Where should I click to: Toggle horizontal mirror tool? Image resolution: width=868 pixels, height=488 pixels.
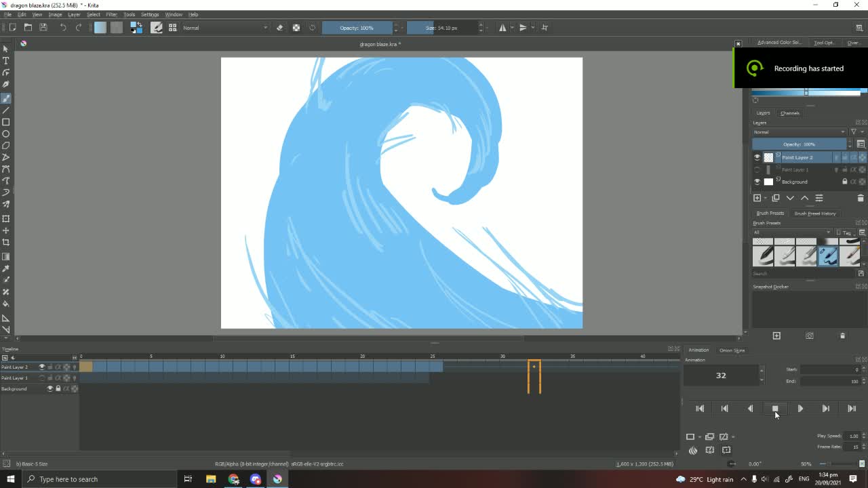(503, 28)
